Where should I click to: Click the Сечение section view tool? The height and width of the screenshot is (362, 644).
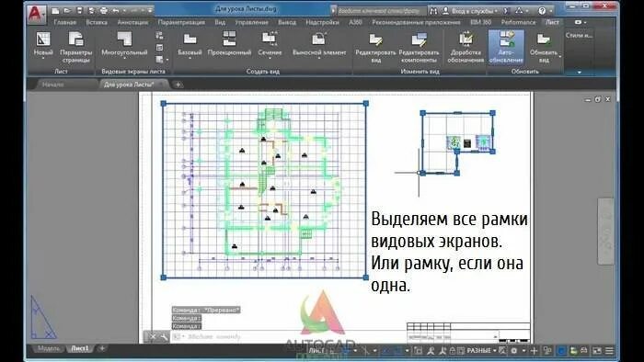click(270, 43)
